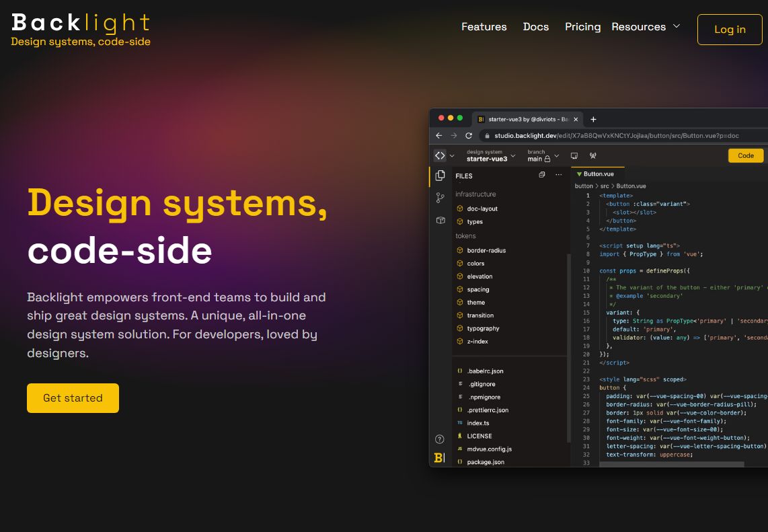Select the Button.vue editor tab
Screen dimensions: 768x532
pyautogui.click(x=598, y=174)
